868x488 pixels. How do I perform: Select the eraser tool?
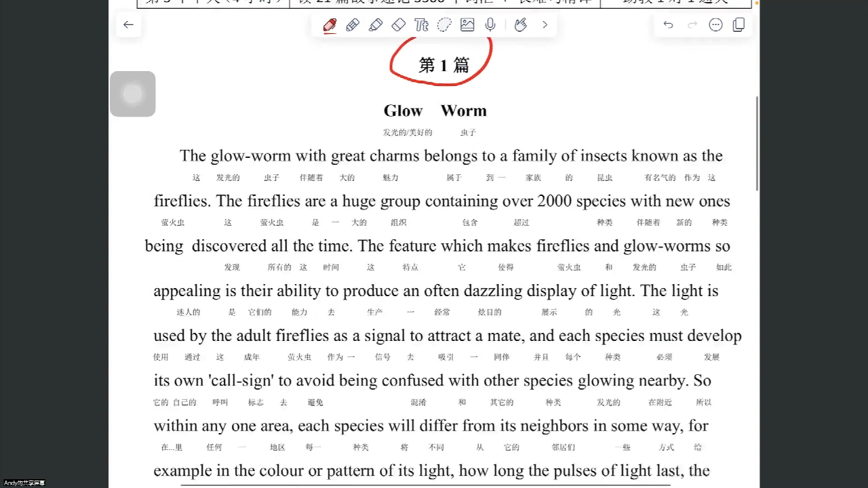(x=399, y=25)
